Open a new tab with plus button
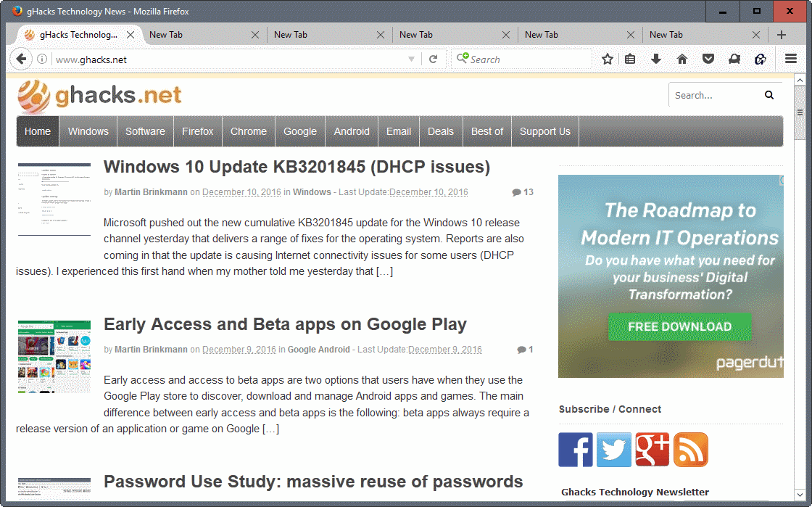Image resolution: width=812 pixels, height=507 pixels. click(x=782, y=35)
